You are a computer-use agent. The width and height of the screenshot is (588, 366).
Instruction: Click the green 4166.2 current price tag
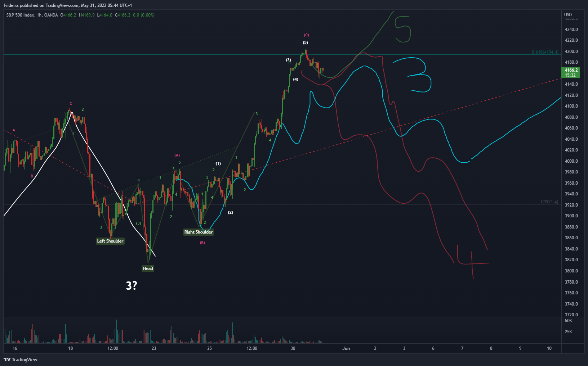(x=571, y=73)
